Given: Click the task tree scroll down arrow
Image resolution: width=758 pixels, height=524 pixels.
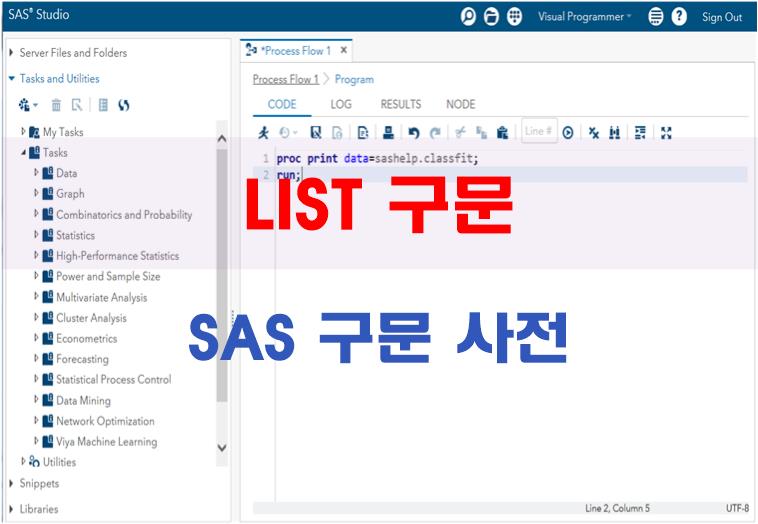Looking at the screenshot, I should 222,448.
